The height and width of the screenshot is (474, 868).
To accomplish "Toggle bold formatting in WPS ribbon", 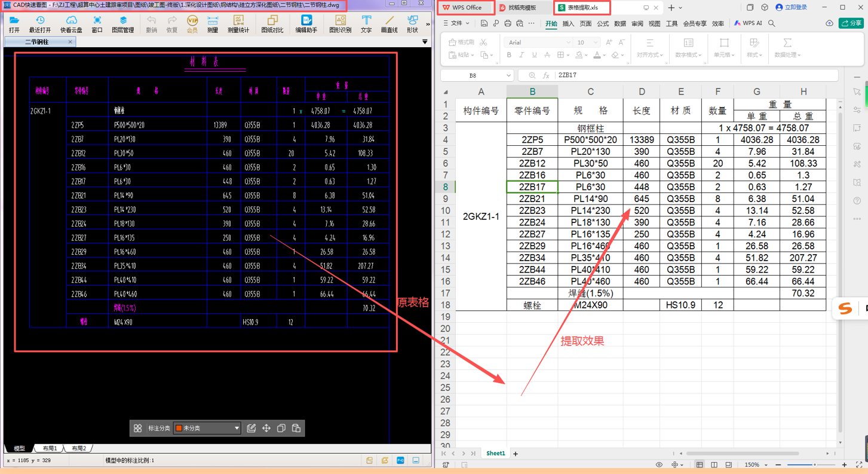I will (x=509, y=55).
